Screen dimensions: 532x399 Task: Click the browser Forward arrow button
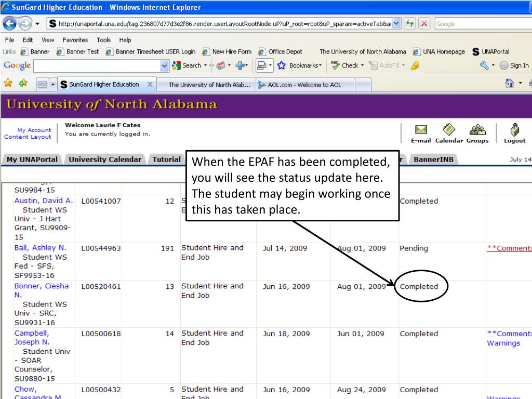[25, 23]
